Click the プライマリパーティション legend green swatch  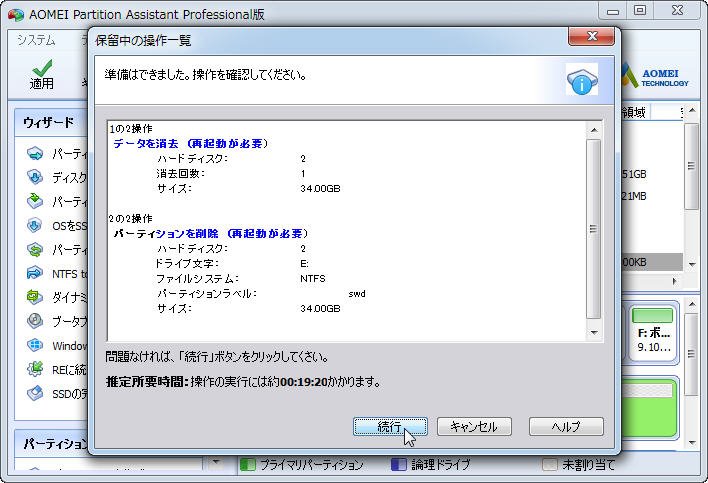(247, 464)
